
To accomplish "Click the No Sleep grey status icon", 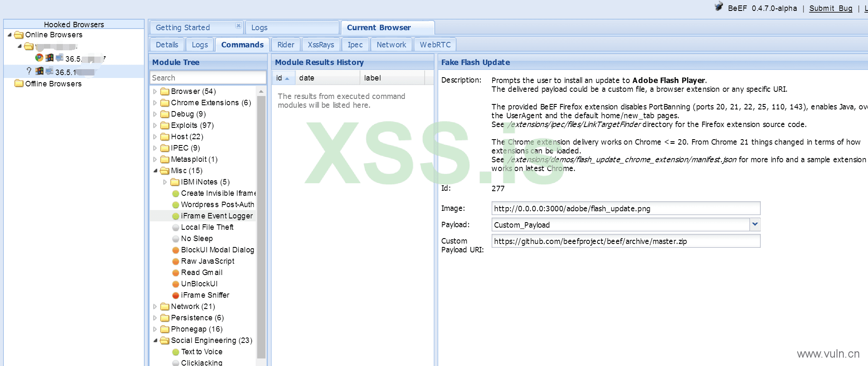I will click(176, 239).
